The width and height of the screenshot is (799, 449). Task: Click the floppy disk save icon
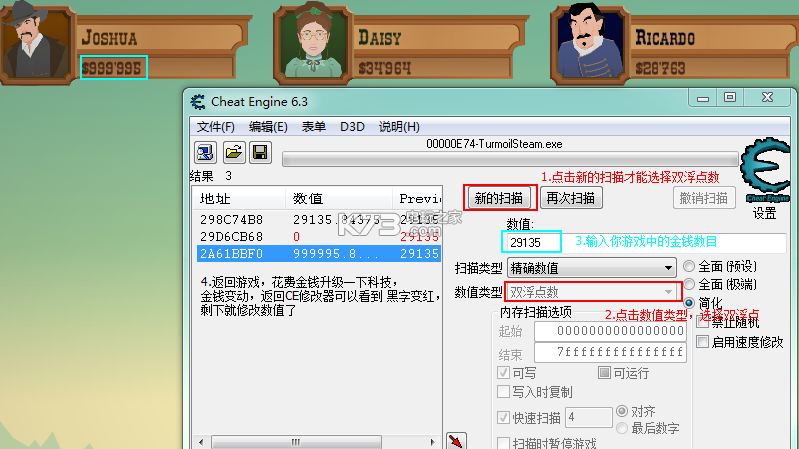tap(260, 153)
